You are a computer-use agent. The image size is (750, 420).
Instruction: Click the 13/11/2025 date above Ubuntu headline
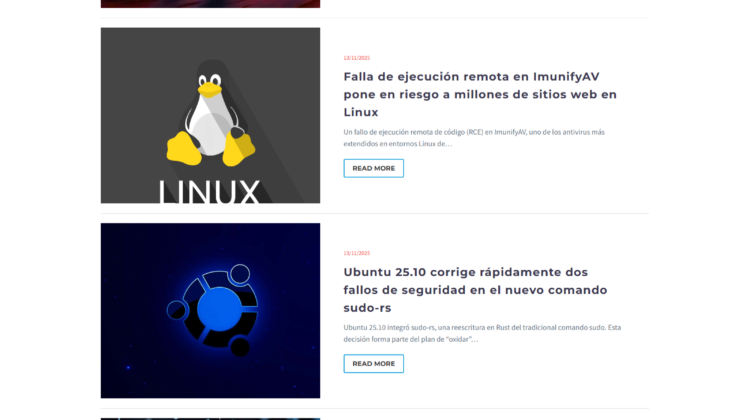[x=357, y=253]
